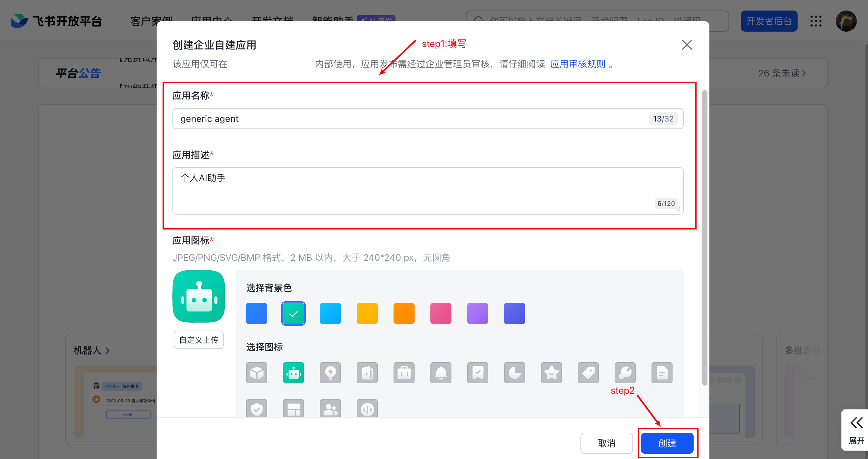Expand the 机器人 section chevron
This screenshot has height=459, width=868.
[108, 351]
